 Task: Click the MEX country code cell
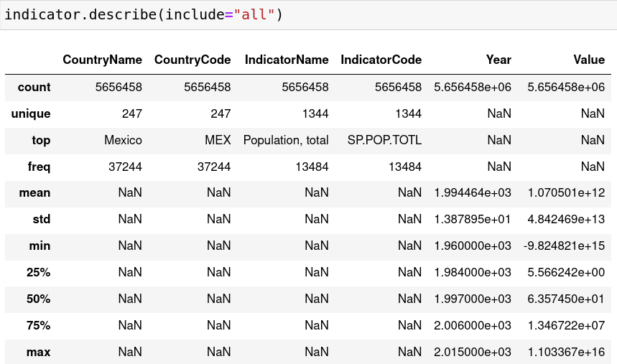tap(217, 140)
